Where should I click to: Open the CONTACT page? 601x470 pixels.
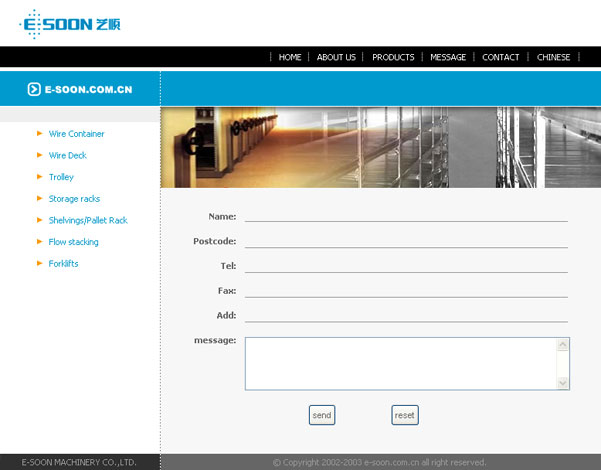tap(501, 57)
